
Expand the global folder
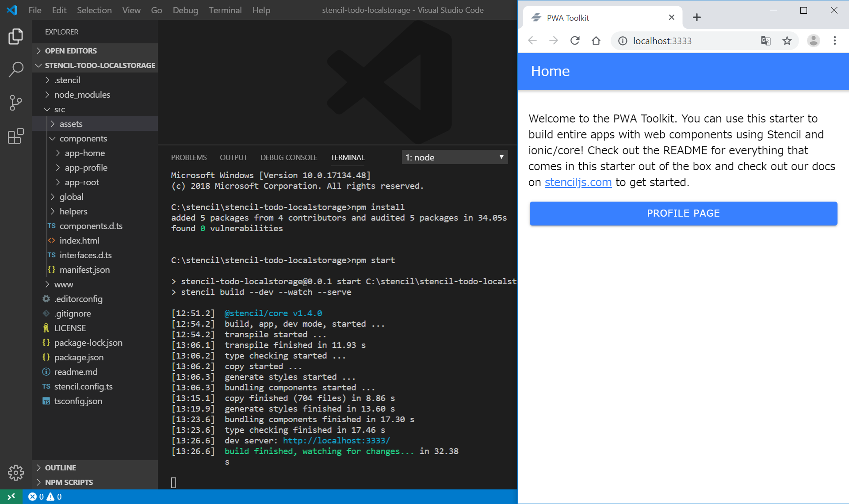[x=95, y=196]
